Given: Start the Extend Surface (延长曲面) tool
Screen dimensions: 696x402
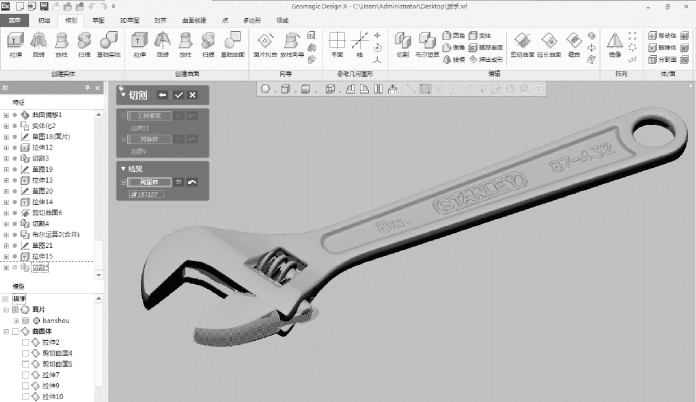Looking at the screenshot, I should [549, 44].
